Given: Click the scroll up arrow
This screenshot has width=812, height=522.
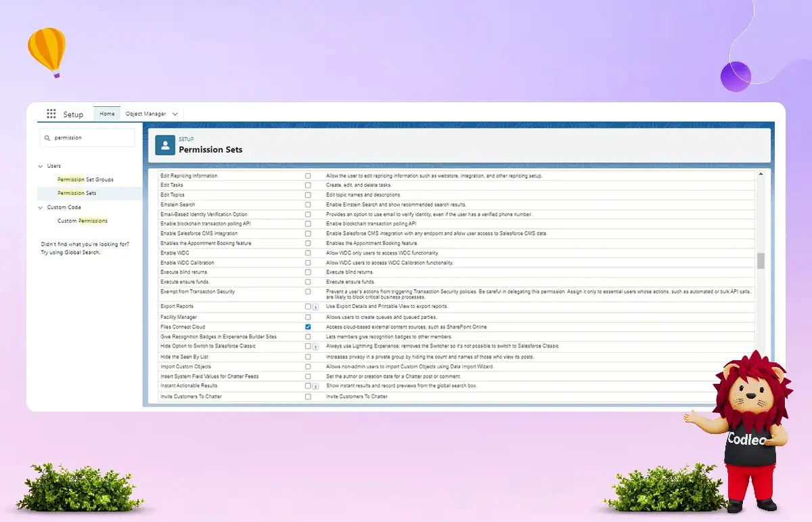Looking at the screenshot, I should coord(761,175).
